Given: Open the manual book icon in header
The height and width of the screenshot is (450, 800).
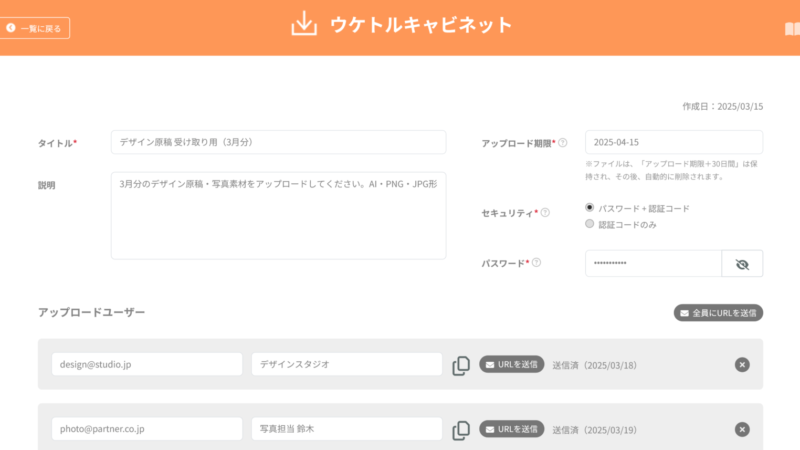Looking at the screenshot, I should point(792,29).
